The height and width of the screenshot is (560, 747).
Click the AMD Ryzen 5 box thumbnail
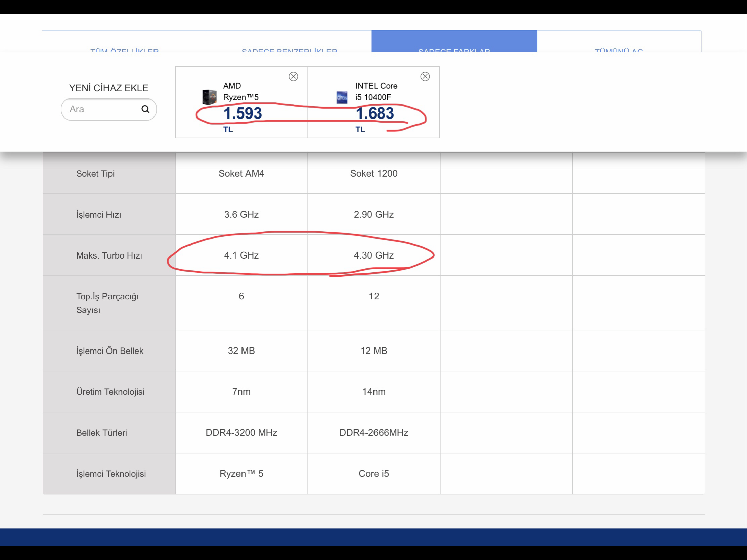pos(209,97)
